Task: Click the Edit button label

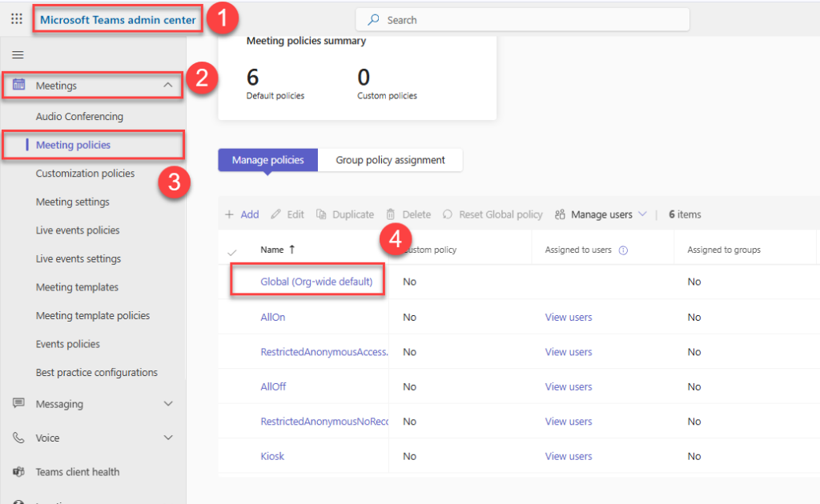Action: (x=295, y=214)
